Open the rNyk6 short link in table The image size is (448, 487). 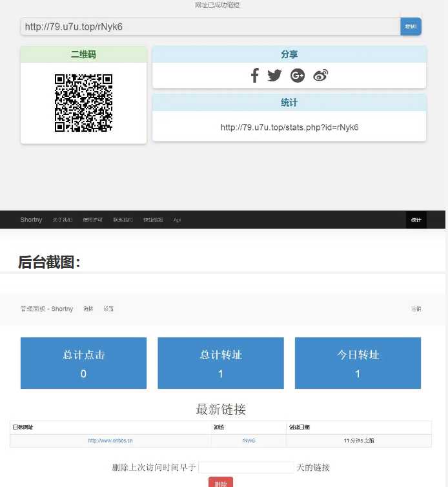click(249, 440)
